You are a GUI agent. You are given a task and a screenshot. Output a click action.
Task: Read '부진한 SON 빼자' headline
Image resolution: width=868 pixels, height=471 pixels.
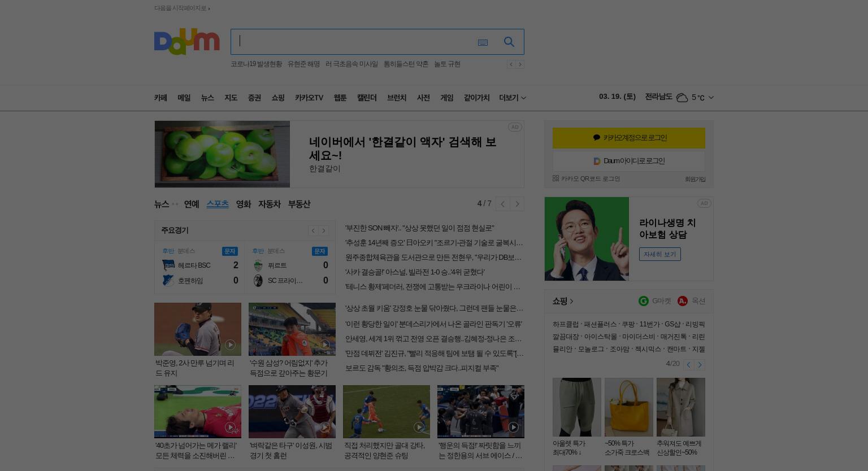click(419, 228)
